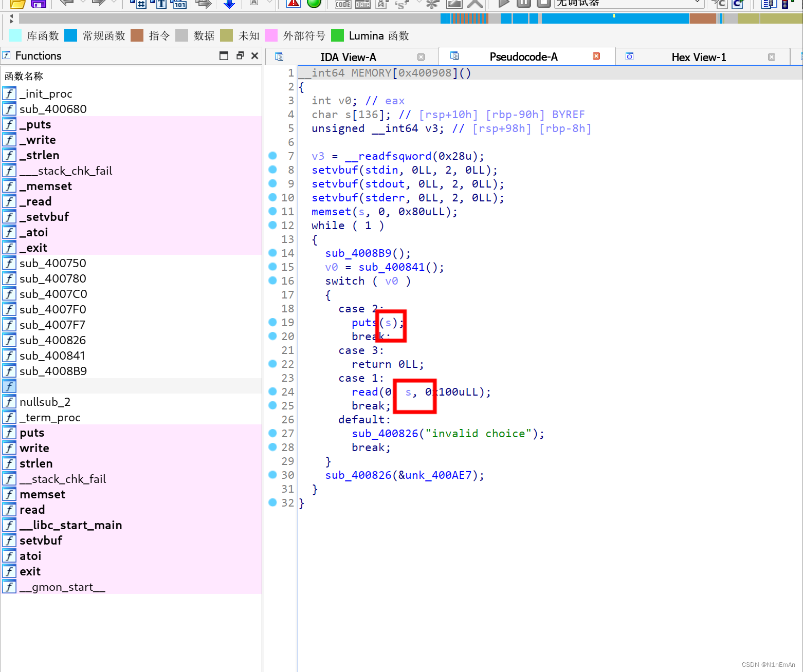This screenshot has width=803, height=672.
Task: Open the debugger selection dropdown
Action: point(629,3)
